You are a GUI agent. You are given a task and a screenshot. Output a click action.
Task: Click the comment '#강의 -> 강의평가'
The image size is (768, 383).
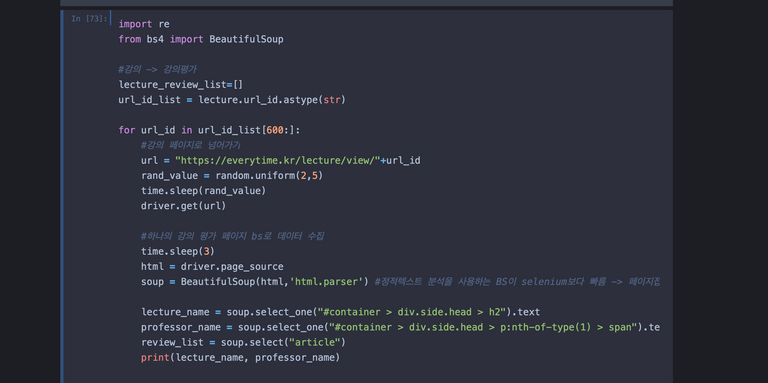click(157, 70)
